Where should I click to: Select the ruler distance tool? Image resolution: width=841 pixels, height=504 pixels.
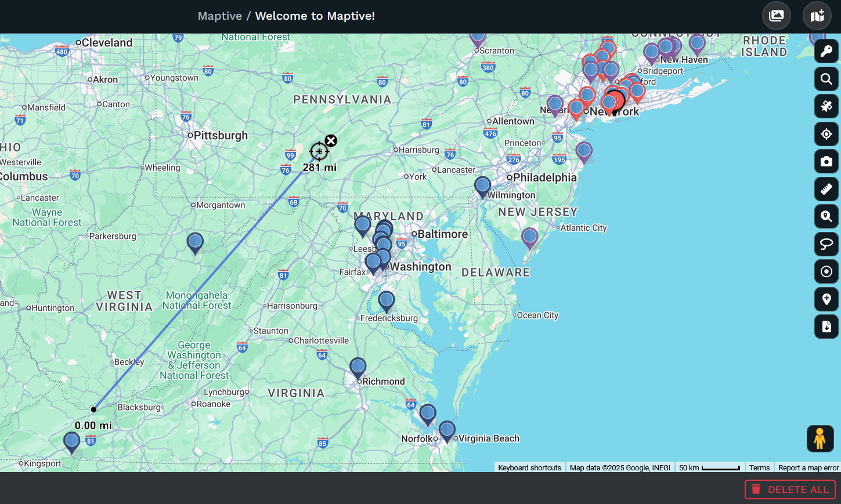(826, 189)
